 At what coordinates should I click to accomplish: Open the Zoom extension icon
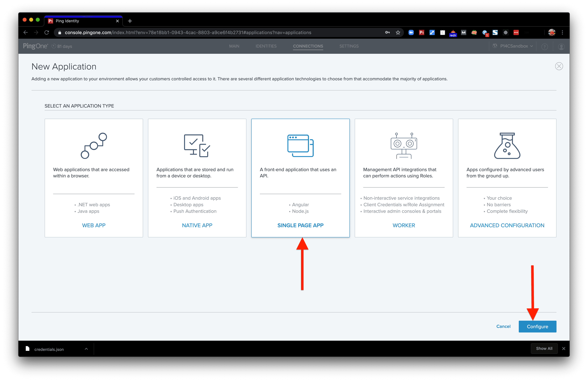coord(411,32)
